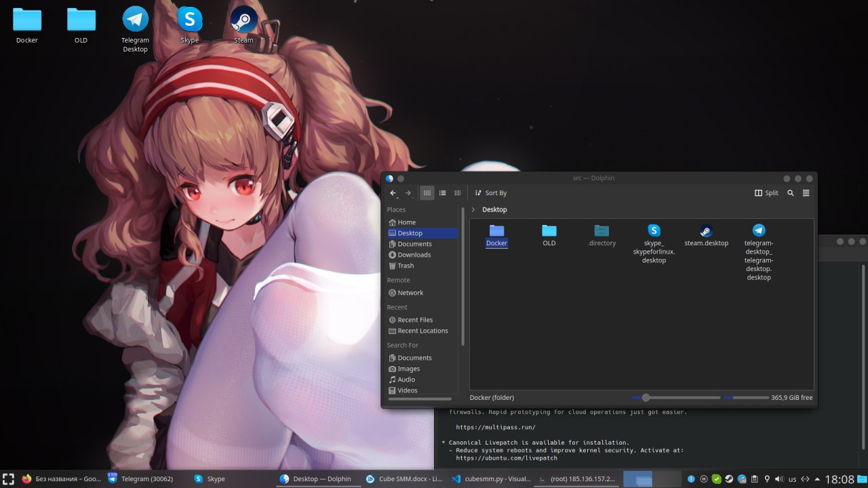Screen dimensions: 868x488
Task: Toggle Split view in Dolphin
Action: [767, 193]
